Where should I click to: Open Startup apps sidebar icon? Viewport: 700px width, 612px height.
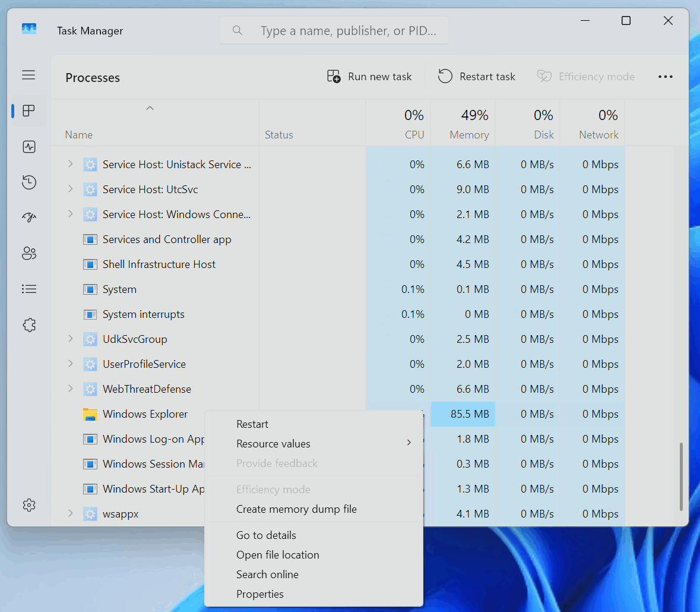29,217
